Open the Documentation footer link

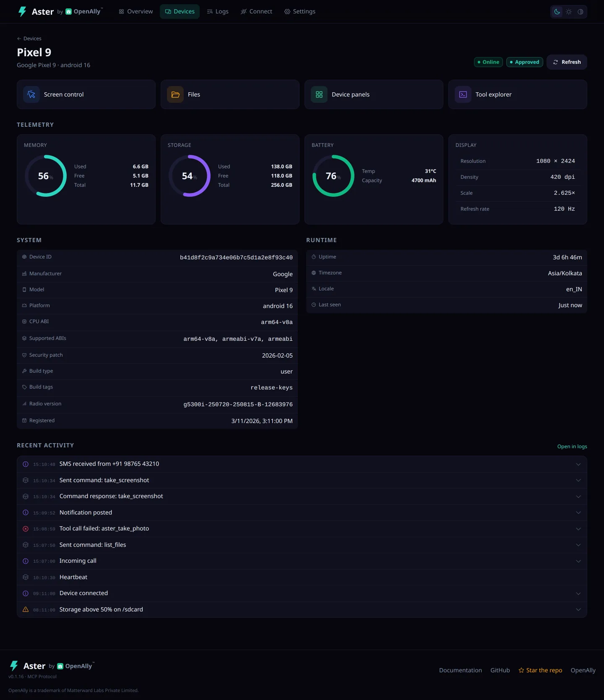pyautogui.click(x=461, y=670)
